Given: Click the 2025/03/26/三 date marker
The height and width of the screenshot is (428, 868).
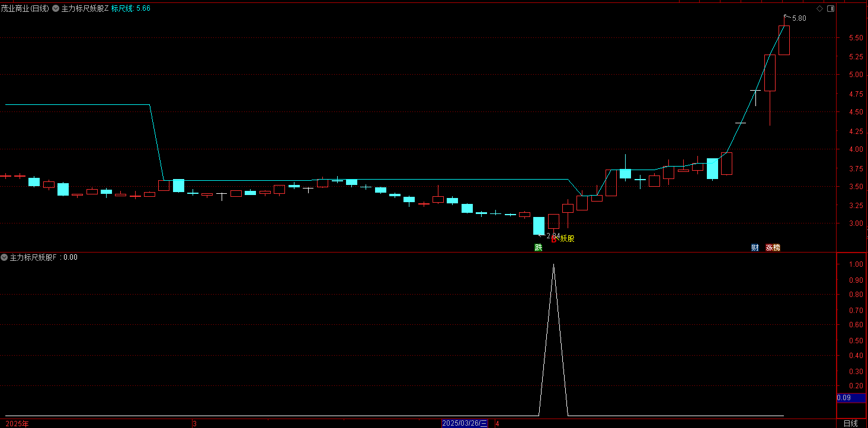Looking at the screenshot, I should point(465,423).
